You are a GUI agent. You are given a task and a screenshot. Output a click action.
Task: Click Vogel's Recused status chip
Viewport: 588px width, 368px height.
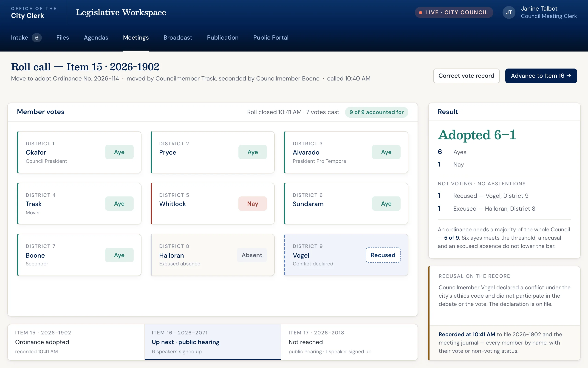click(x=383, y=255)
